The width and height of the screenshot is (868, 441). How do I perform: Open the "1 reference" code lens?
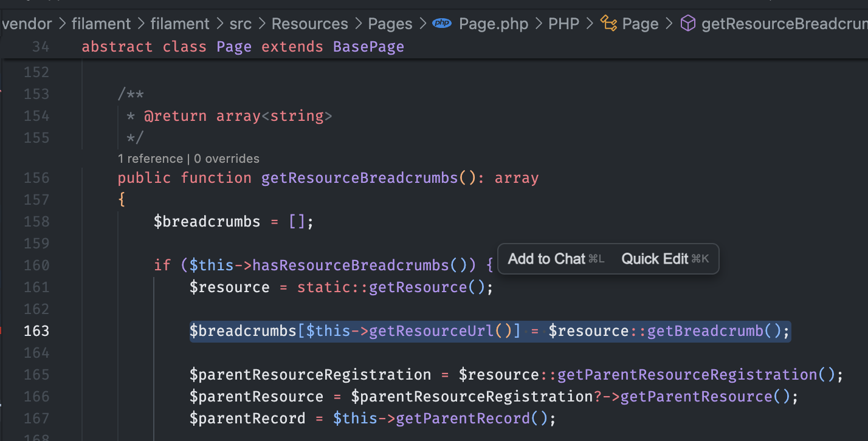(150, 159)
